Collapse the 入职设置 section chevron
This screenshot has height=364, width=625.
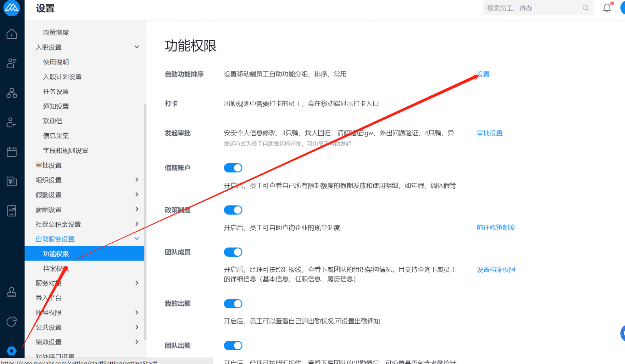click(137, 47)
